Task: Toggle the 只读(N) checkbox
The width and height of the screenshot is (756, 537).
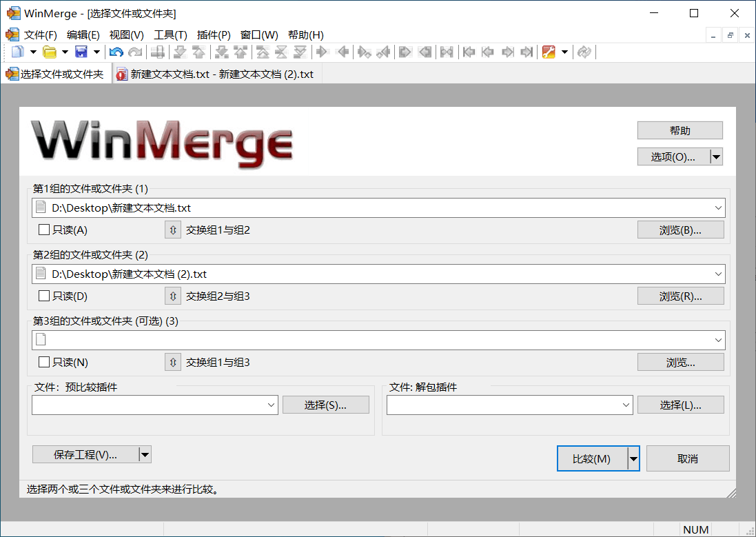Action: pos(44,362)
